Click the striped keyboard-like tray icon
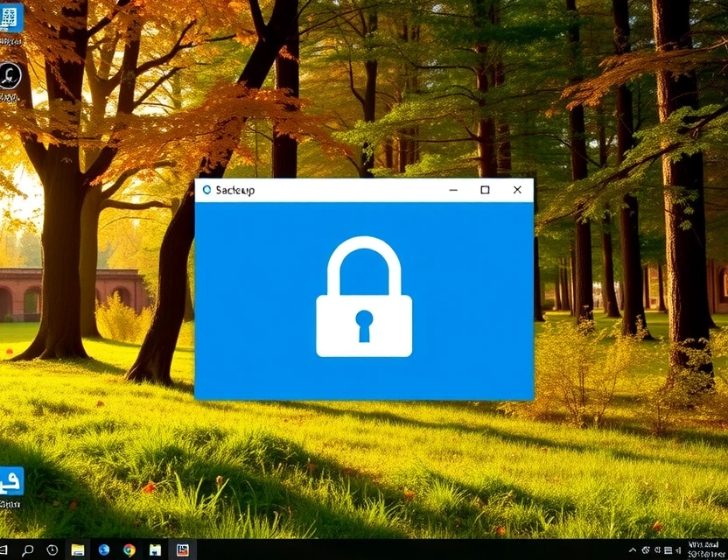The height and width of the screenshot is (560, 728). 668,550
